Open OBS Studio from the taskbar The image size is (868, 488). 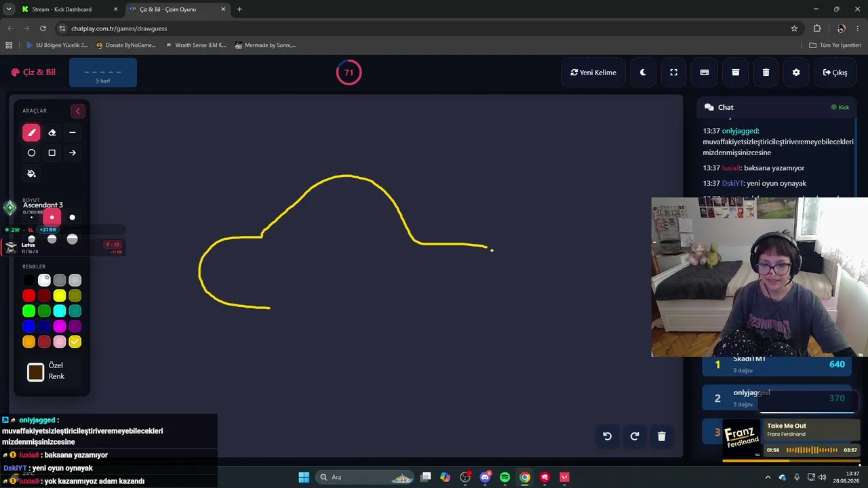click(465, 477)
